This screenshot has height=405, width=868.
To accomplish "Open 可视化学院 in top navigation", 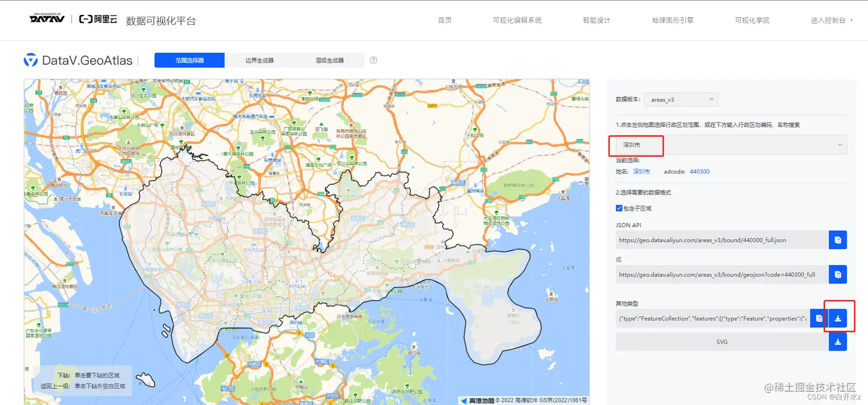I will click(x=752, y=20).
